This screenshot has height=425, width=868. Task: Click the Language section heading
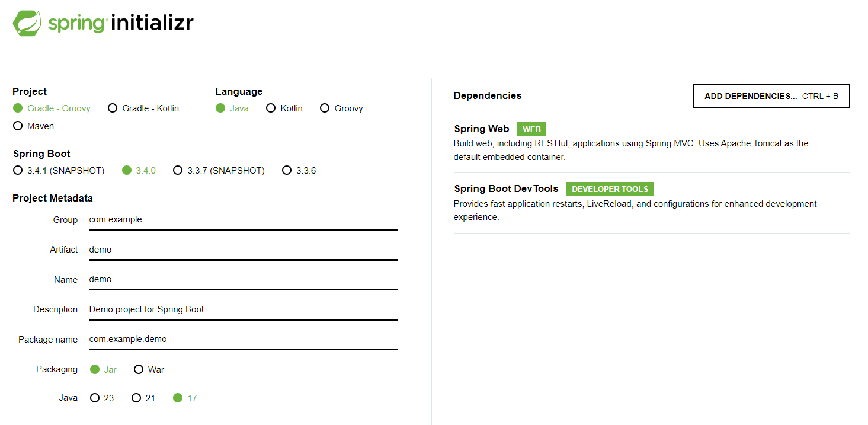click(239, 91)
